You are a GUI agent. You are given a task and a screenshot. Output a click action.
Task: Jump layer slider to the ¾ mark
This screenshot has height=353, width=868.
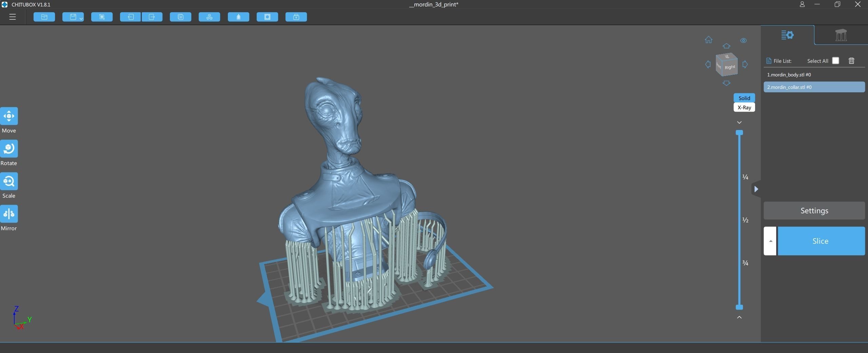point(745,263)
